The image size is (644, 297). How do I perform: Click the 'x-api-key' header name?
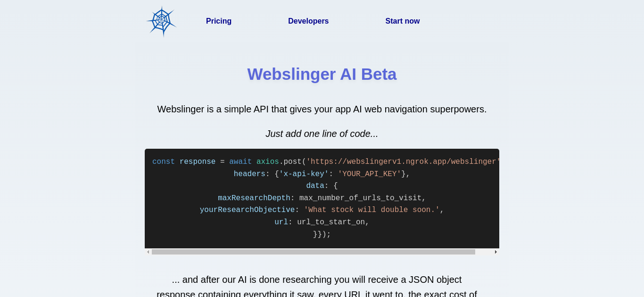304,174
